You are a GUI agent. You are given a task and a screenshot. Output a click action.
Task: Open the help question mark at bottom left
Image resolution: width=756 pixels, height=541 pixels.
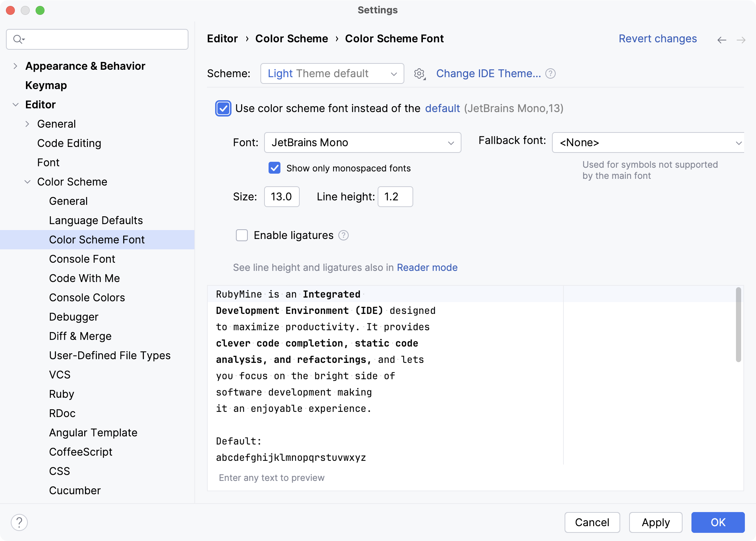pyautogui.click(x=19, y=522)
